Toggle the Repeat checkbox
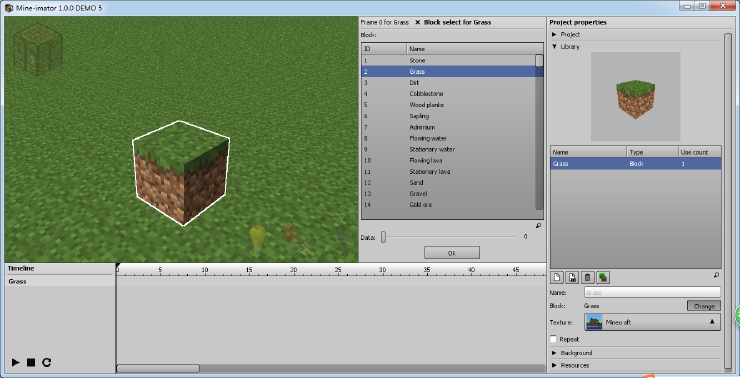Image resolution: width=740 pixels, height=378 pixels. pos(554,339)
